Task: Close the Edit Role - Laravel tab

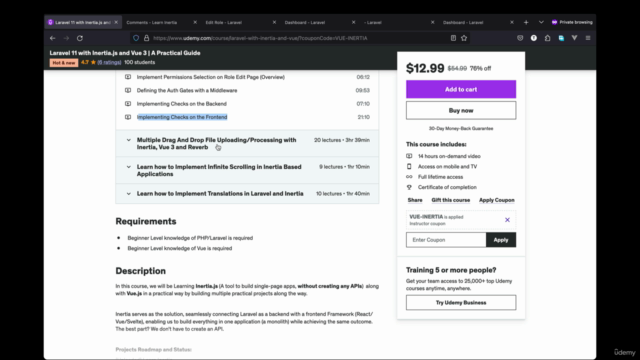Action: (274, 22)
